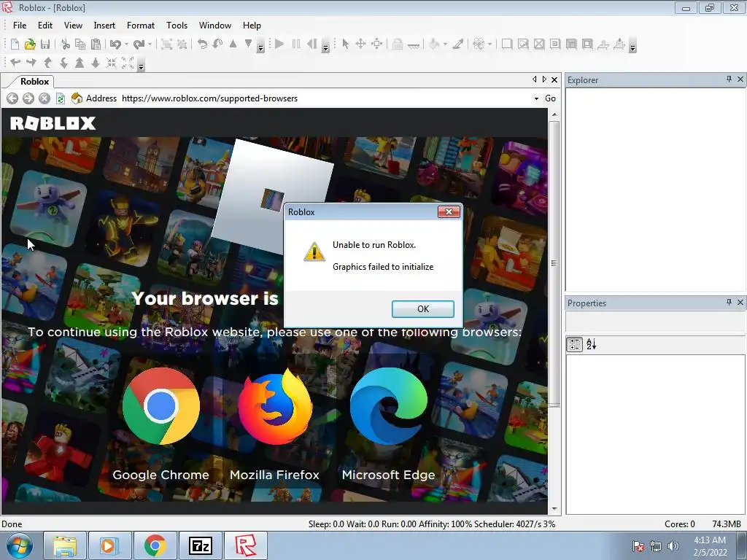Click the Anchor tool icon
Image resolution: width=747 pixels, height=560 pixels.
[x=414, y=44]
